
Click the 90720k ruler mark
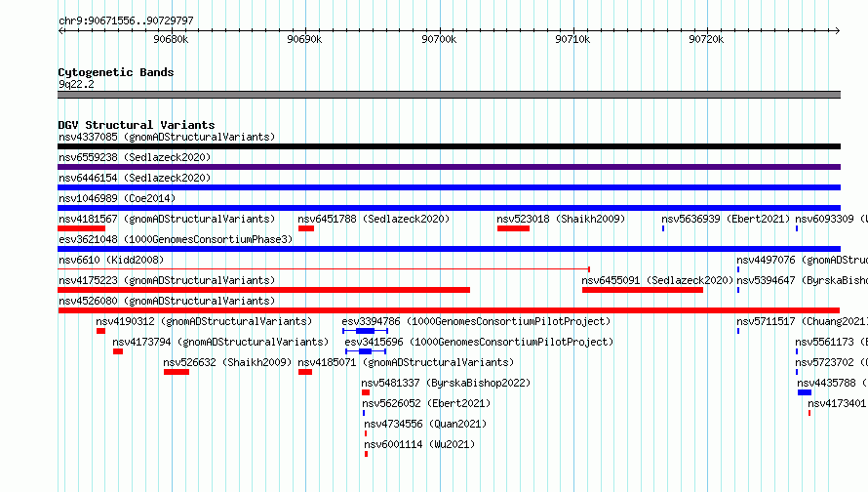(706, 39)
